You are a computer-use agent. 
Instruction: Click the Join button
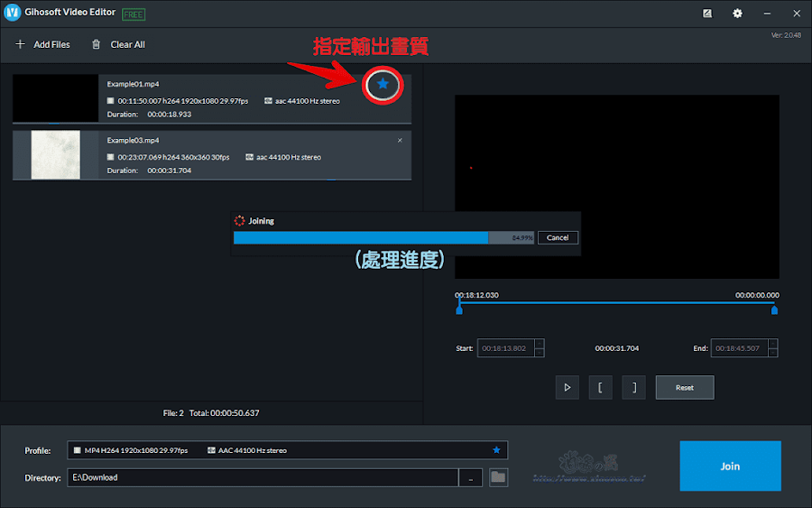point(730,466)
